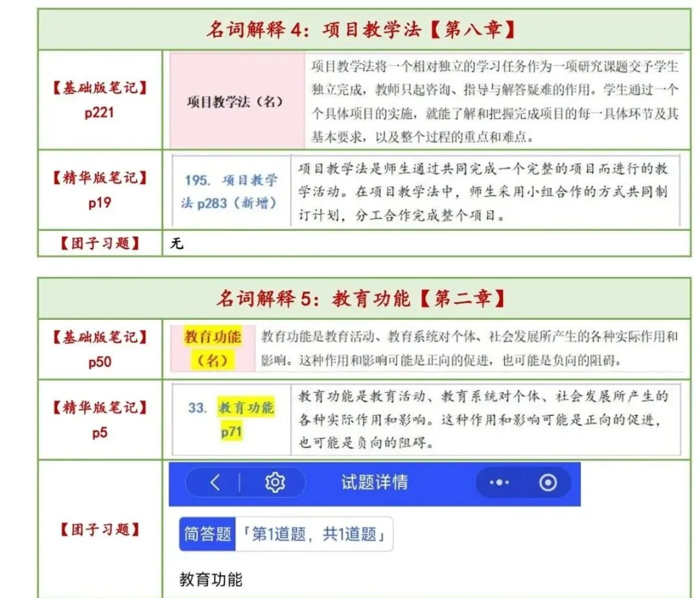Screen dimensions: 700x598
Task: Open the settings gear in the blue header
Action: click(275, 483)
